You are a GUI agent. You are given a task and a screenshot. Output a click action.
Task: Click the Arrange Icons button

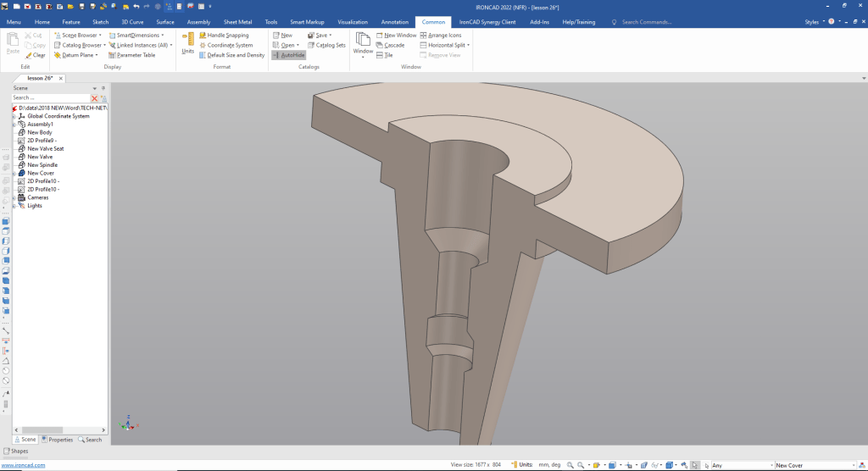coord(444,36)
